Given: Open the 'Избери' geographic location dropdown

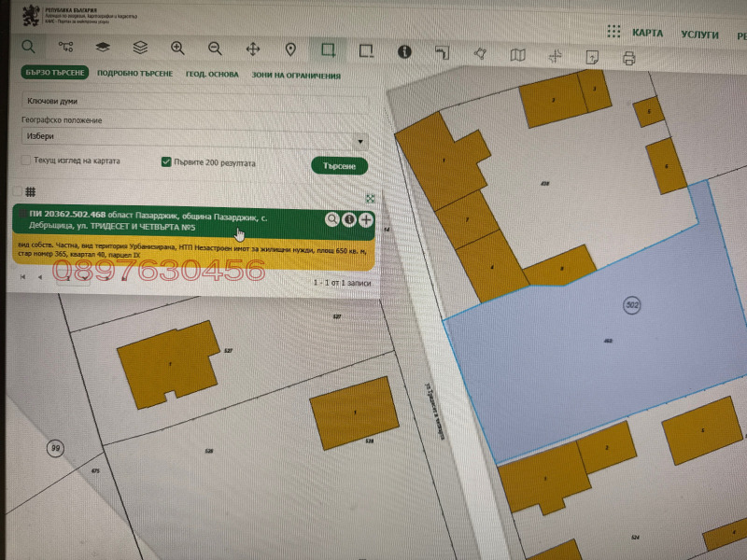Looking at the screenshot, I should click(x=194, y=139).
